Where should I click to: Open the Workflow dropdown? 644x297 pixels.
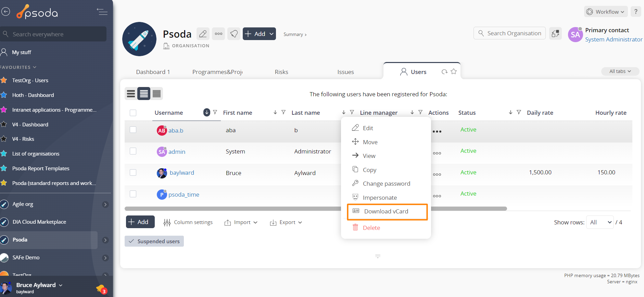click(x=606, y=12)
